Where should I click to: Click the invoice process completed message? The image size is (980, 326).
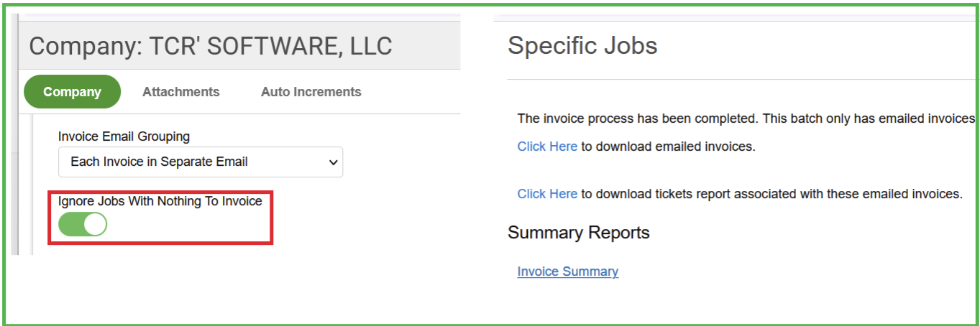pyautogui.click(x=745, y=118)
